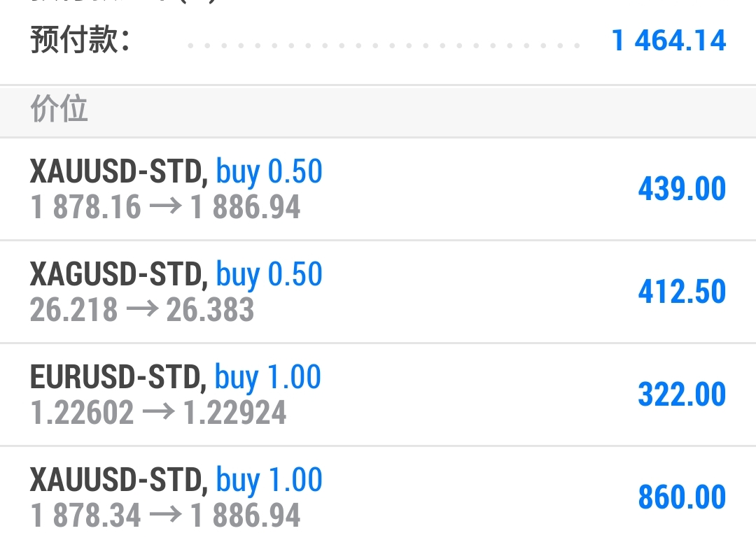The image size is (756, 540).
Task: Select the XAGUSD-STD buy 0.50 position
Action: click(x=378, y=292)
